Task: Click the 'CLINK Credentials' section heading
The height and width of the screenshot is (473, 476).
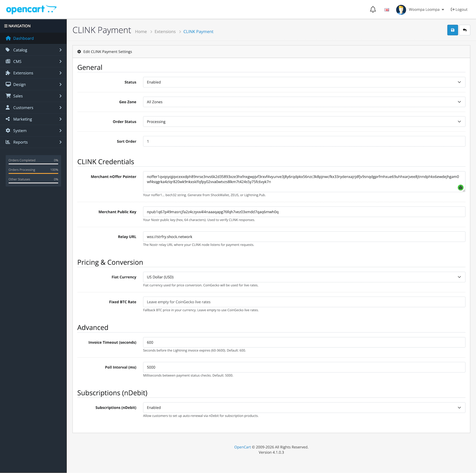Action: (106, 162)
